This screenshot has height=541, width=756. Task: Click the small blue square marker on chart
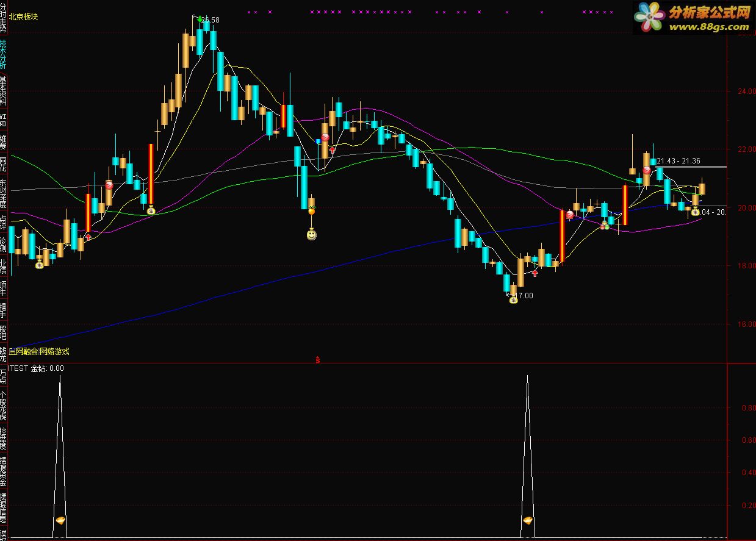point(318,141)
